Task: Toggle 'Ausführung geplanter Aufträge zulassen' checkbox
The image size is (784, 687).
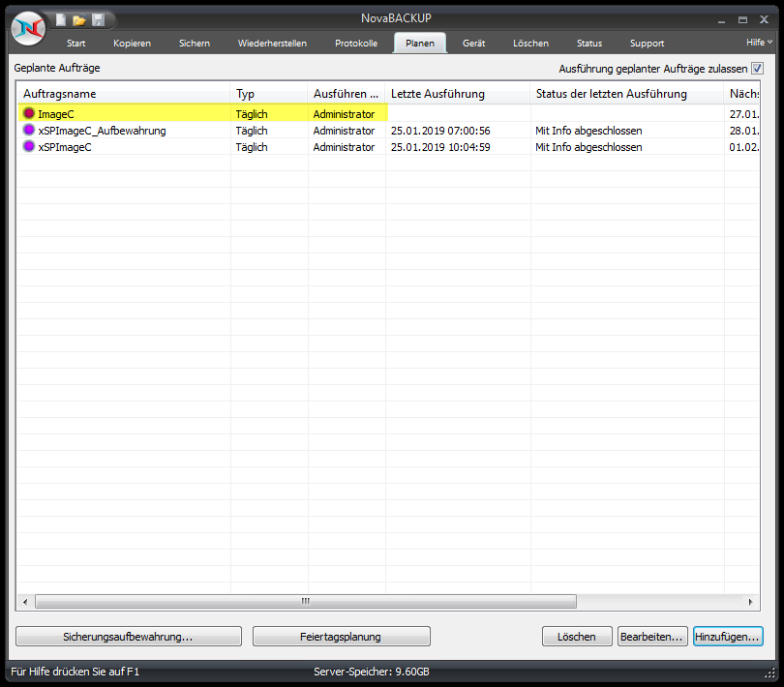Action: click(x=757, y=69)
